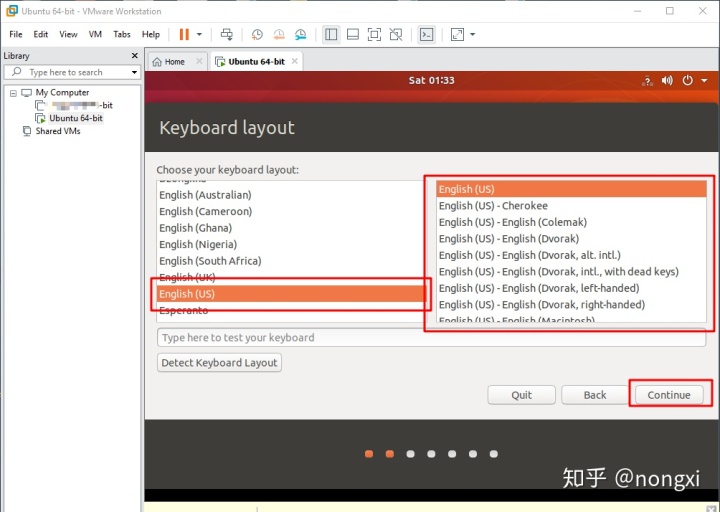
Task: Select English (Australian) layout
Action: click(291, 195)
